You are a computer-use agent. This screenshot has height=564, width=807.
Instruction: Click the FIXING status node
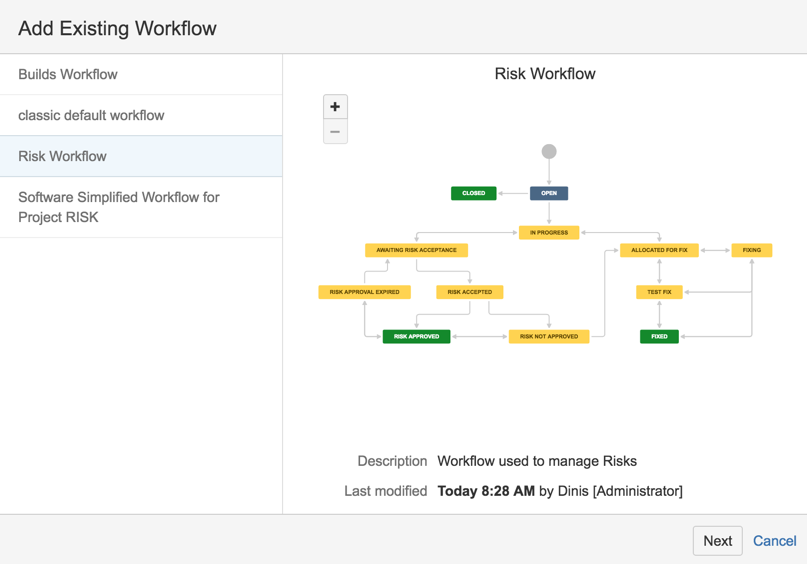pyautogui.click(x=751, y=250)
